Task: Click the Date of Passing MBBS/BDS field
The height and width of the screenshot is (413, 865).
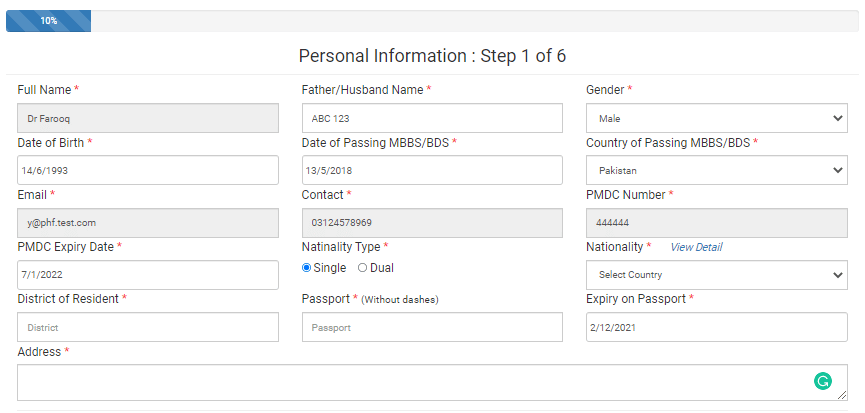Action: pyautogui.click(x=432, y=170)
